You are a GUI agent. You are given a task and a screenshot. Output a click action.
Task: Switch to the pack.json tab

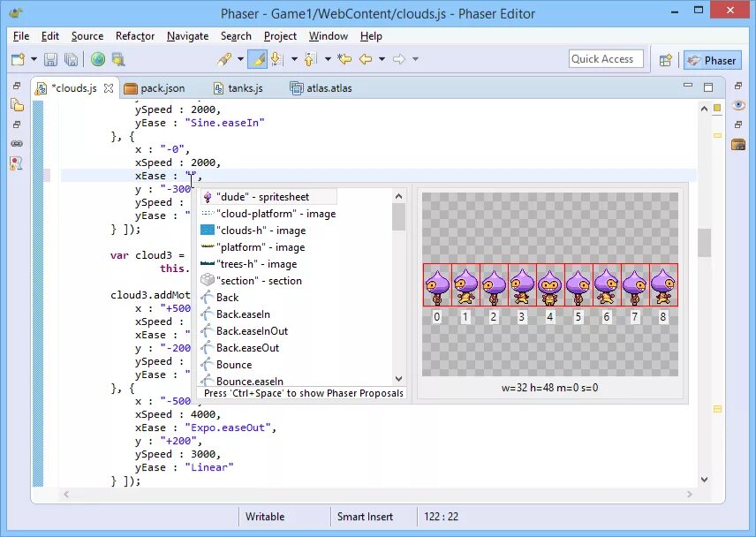click(x=155, y=88)
